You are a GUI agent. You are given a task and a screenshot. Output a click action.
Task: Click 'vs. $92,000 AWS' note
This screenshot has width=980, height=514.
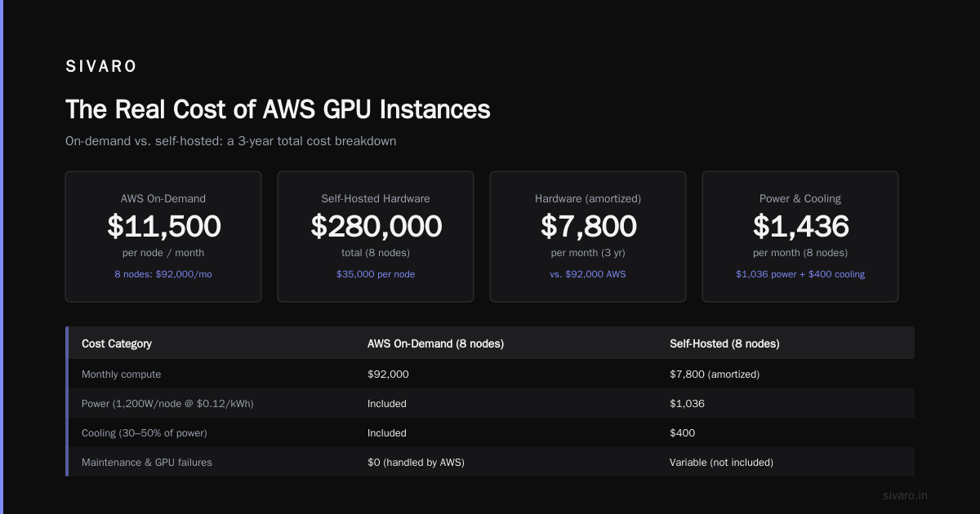pyautogui.click(x=588, y=274)
